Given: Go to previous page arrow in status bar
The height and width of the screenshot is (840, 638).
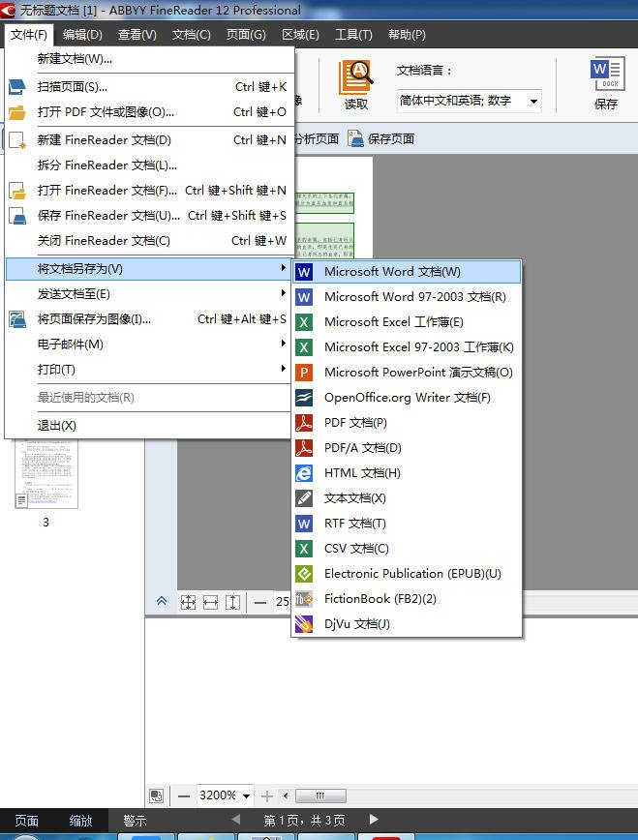Looking at the screenshot, I should click(x=235, y=819).
